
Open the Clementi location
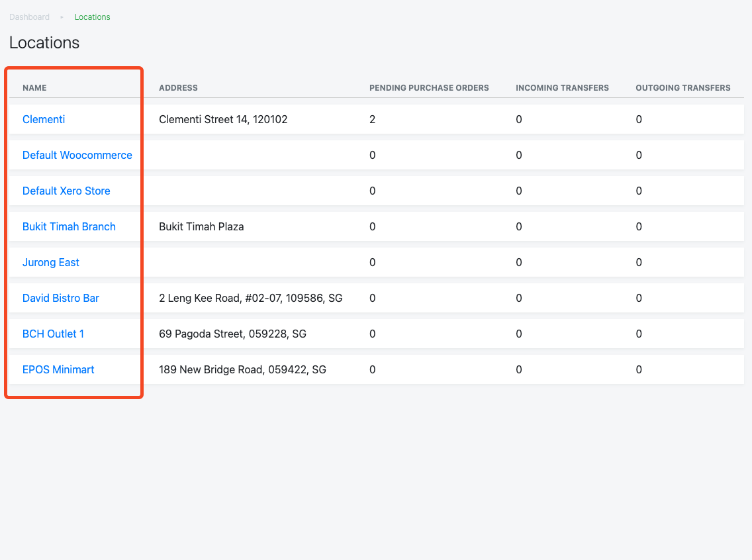tap(44, 119)
